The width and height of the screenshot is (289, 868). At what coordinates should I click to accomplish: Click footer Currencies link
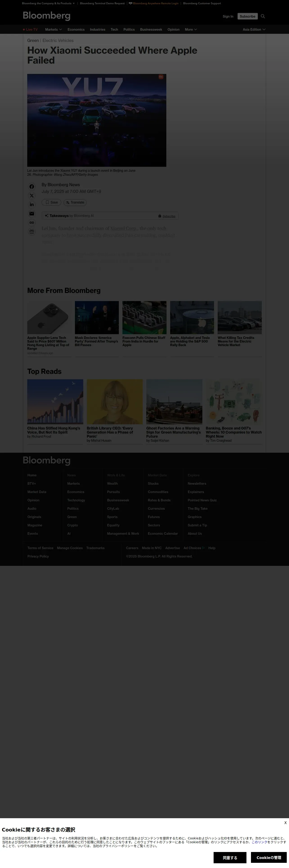pos(156,509)
